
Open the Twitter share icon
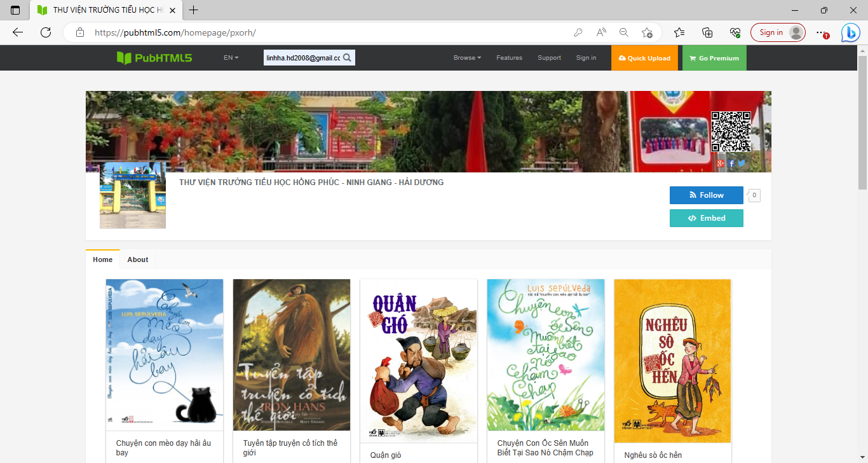[x=742, y=163]
